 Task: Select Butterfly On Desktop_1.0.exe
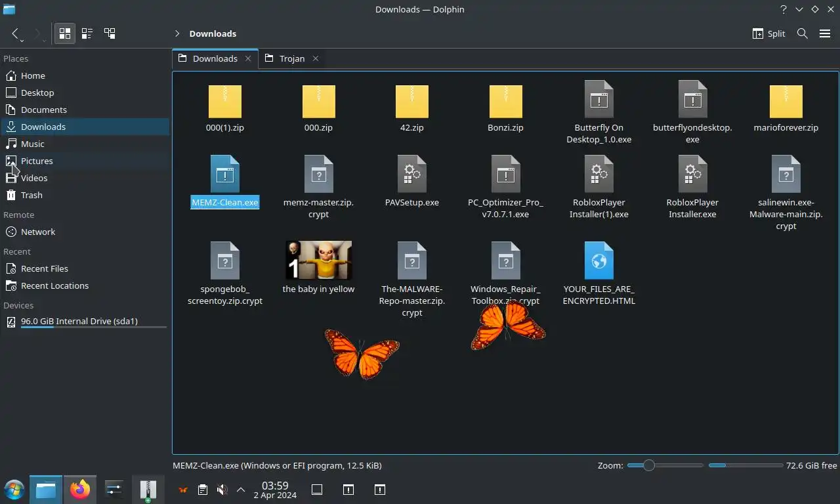(x=599, y=113)
